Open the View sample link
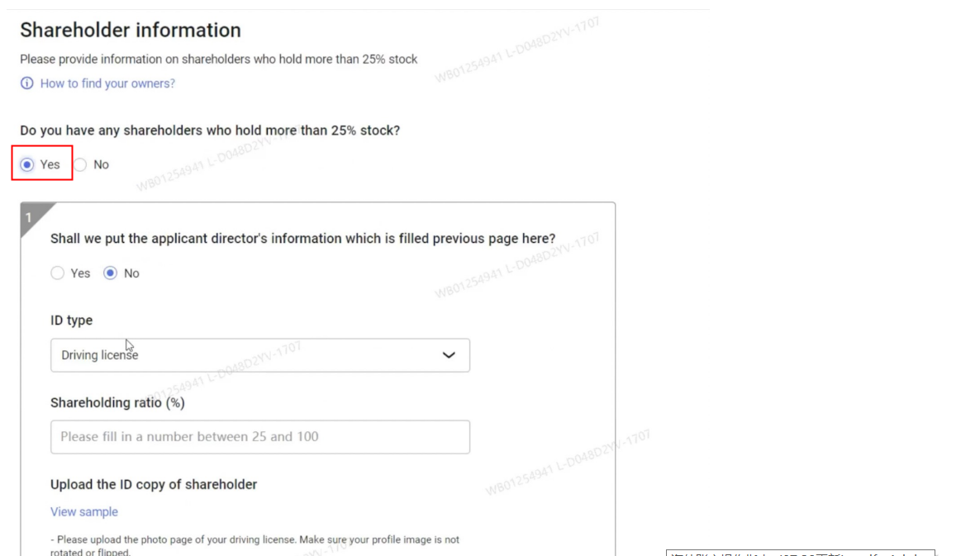980x556 pixels. 84,512
